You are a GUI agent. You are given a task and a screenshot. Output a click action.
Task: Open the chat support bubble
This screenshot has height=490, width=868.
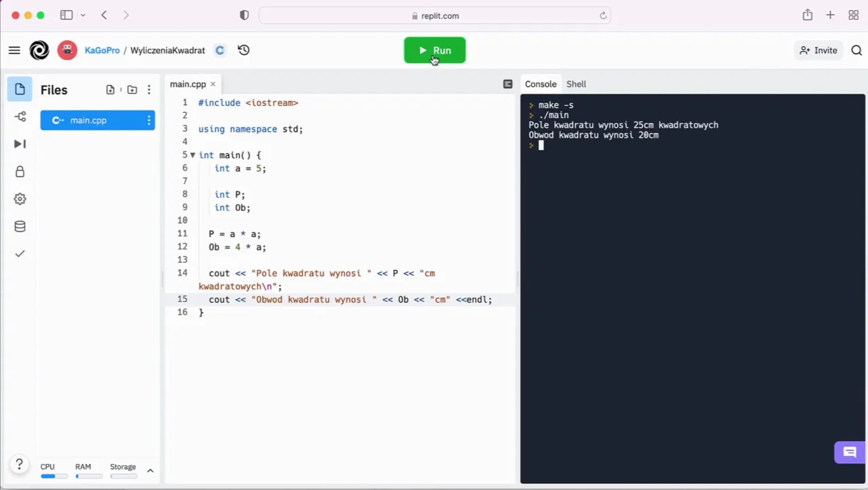[x=850, y=453]
